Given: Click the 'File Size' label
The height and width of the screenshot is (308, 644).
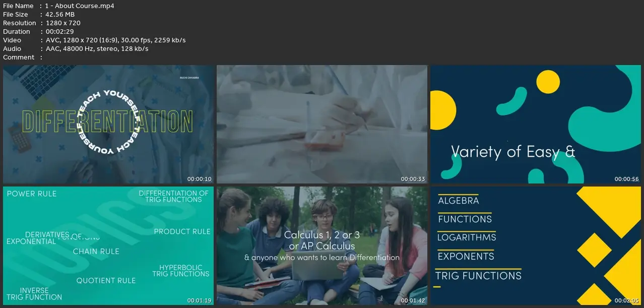Looking at the screenshot, I should tap(16, 15).
